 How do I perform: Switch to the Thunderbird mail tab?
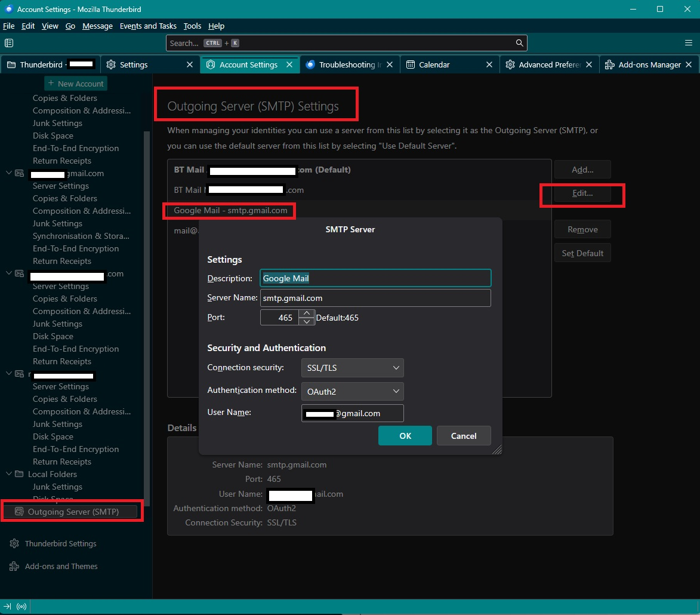[51, 64]
